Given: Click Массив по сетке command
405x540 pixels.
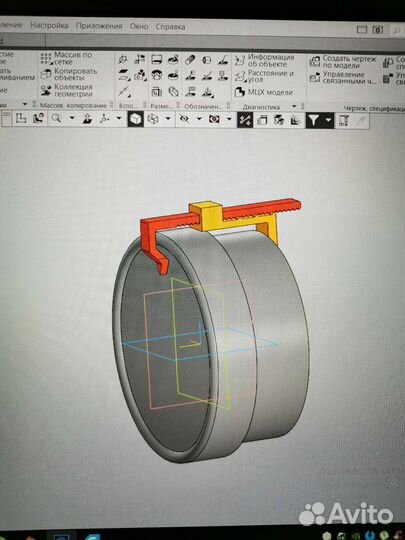Looking at the screenshot, I should (67, 58).
